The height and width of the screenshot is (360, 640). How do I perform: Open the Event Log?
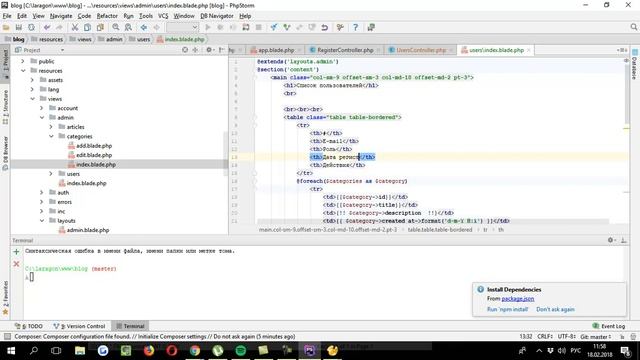[609, 326]
